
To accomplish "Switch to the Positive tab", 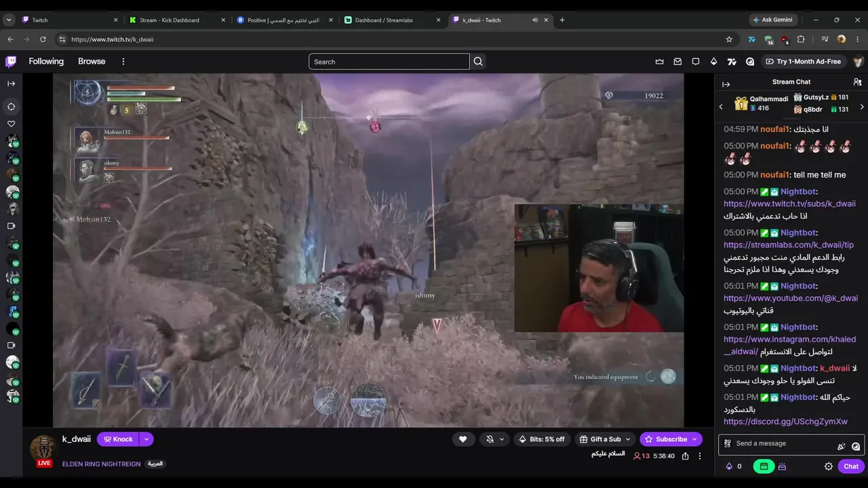I will pos(284,20).
